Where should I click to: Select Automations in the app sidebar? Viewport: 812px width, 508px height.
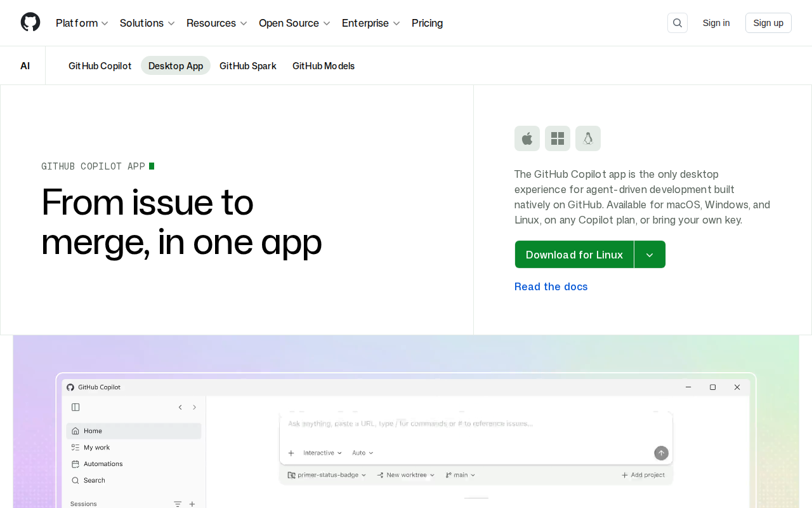(x=134, y=464)
